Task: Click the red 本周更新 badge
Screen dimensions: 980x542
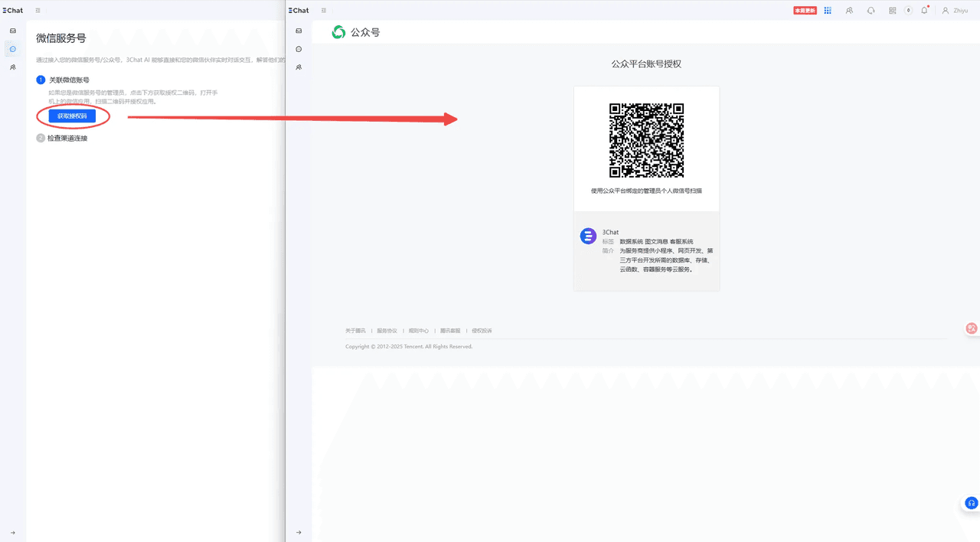Action: pos(805,11)
